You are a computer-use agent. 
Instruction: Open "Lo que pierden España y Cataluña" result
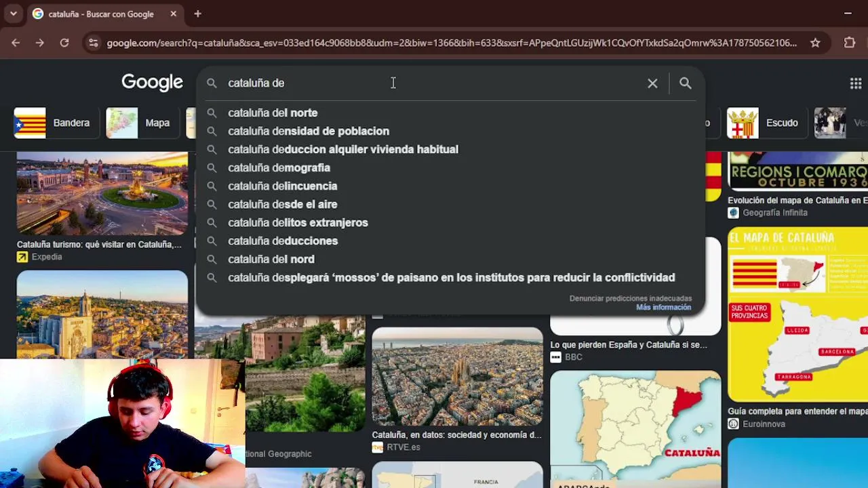(629, 345)
